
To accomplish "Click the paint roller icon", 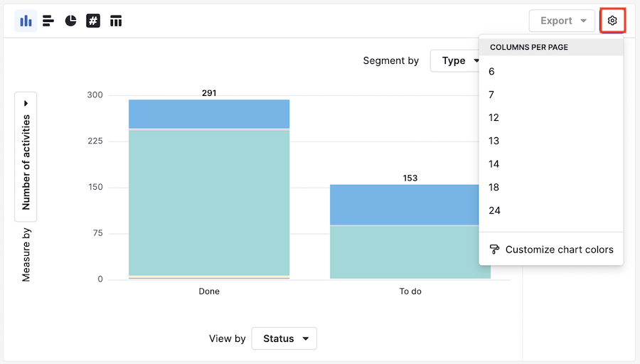I will (495, 250).
